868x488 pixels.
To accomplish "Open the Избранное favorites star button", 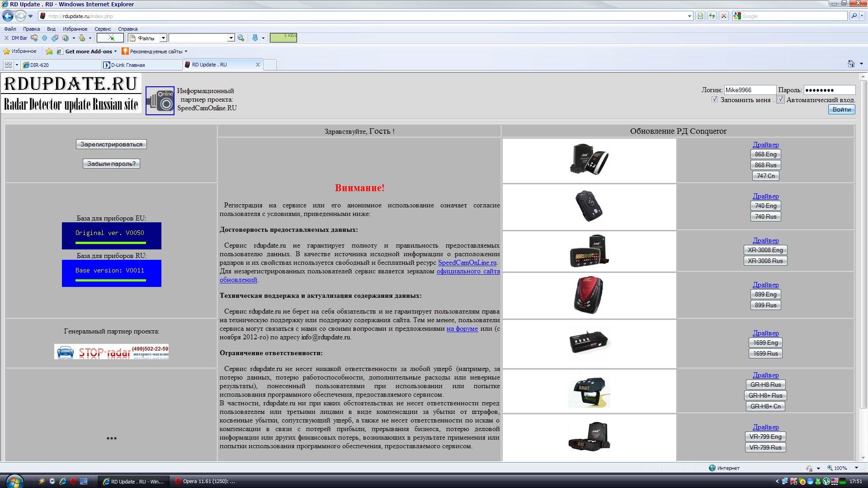I will (19, 52).
